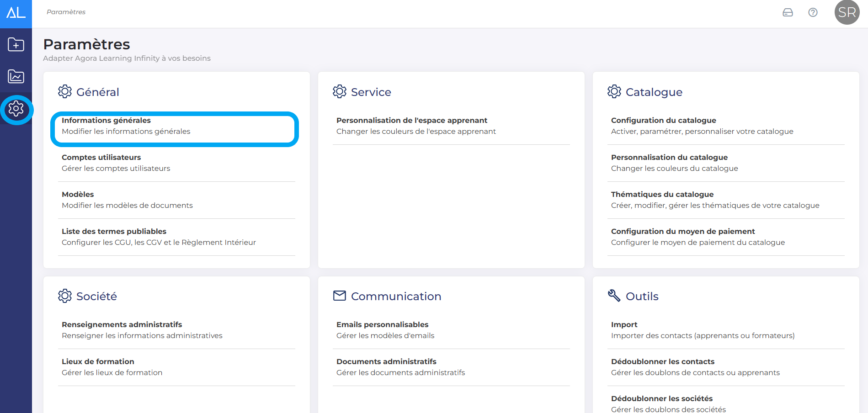
Task: Click the Communication envelope icon
Action: 339,296
